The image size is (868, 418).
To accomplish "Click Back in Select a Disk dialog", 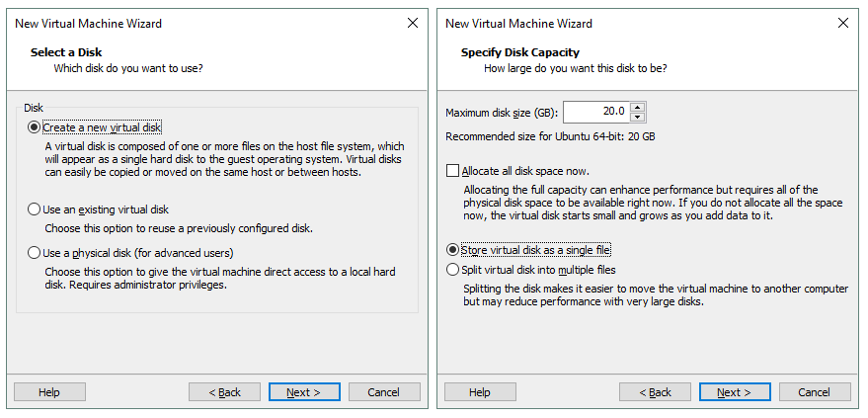I will point(224,392).
